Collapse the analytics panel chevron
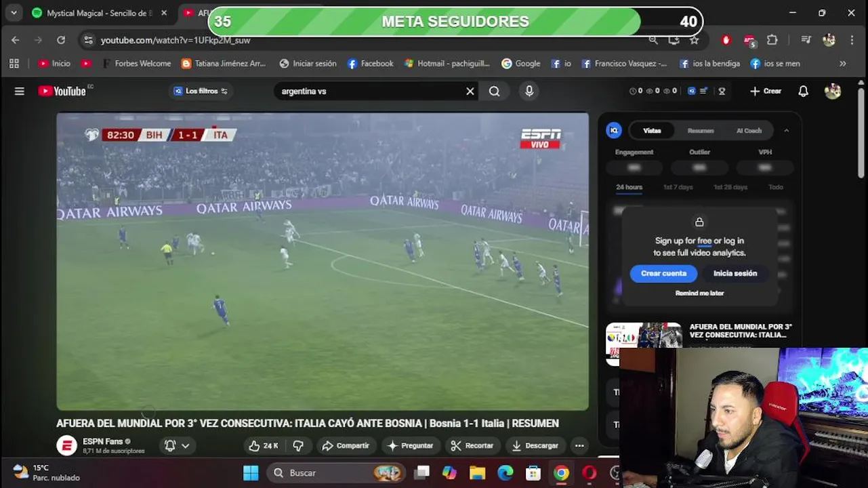Screen dimensions: 868x488 (786, 130)
